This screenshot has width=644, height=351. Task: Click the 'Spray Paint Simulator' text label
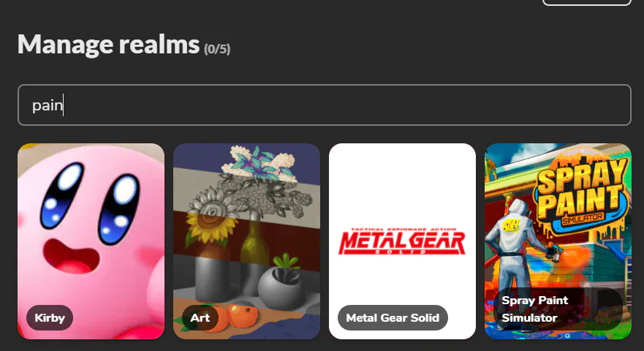(x=535, y=309)
